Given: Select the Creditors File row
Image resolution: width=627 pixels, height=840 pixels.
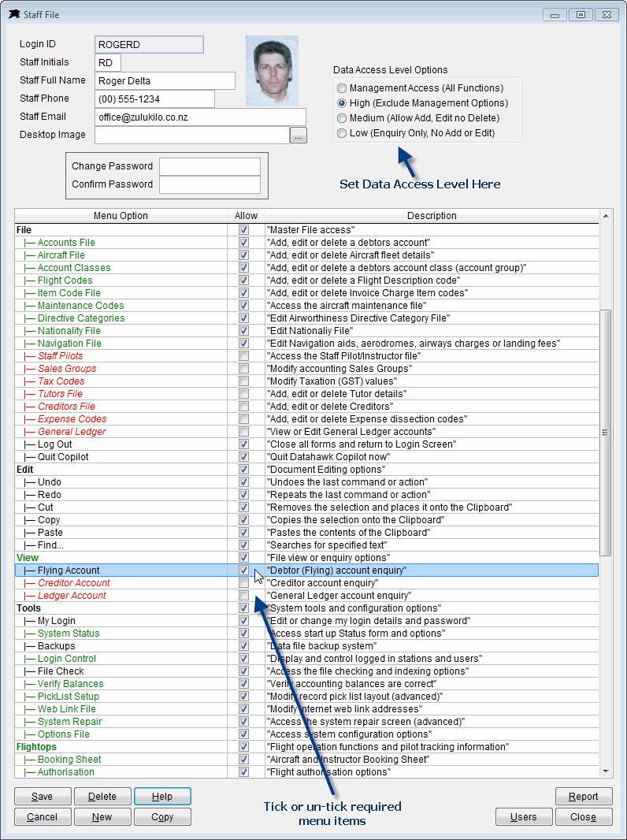Looking at the screenshot, I should pos(306,406).
